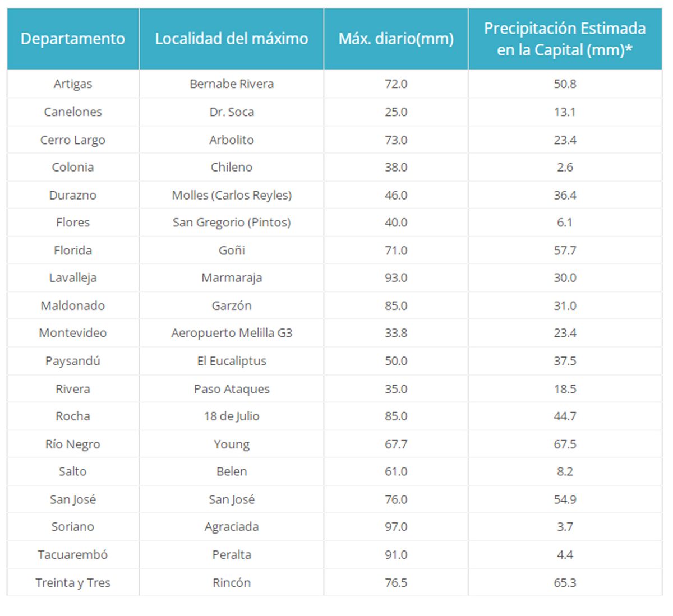Image resolution: width=673 pixels, height=616 pixels.
Task: Click the Precipitación Estimada en la Capital header
Action: (x=565, y=39)
